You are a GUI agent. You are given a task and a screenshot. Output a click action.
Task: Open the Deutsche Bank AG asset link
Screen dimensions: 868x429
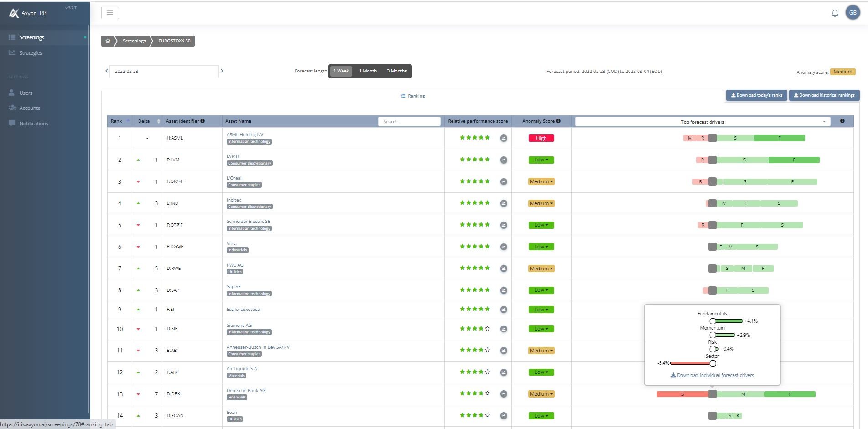pyautogui.click(x=246, y=391)
